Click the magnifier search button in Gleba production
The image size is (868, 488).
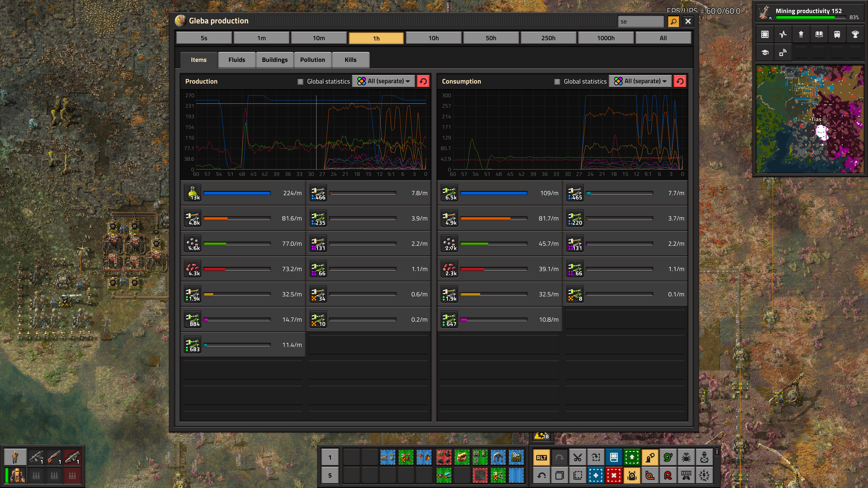tap(673, 21)
